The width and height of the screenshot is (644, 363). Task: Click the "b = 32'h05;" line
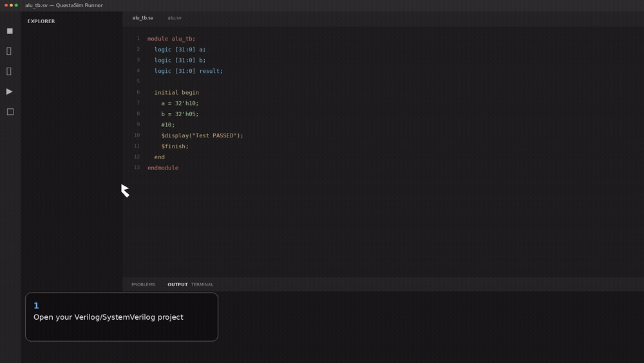pyautogui.click(x=180, y=114)
